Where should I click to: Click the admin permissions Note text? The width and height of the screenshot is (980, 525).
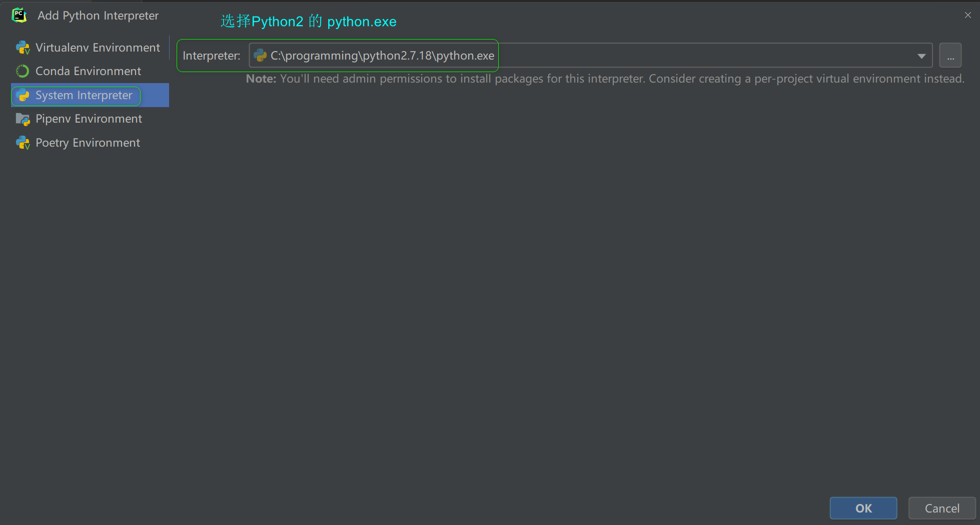pos(605,79)
